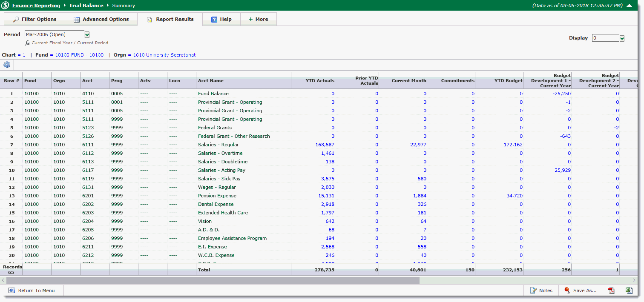Screen dimensions: 644x302
Task: Click the fx function icon under Period
Action: tap(27, 43)
